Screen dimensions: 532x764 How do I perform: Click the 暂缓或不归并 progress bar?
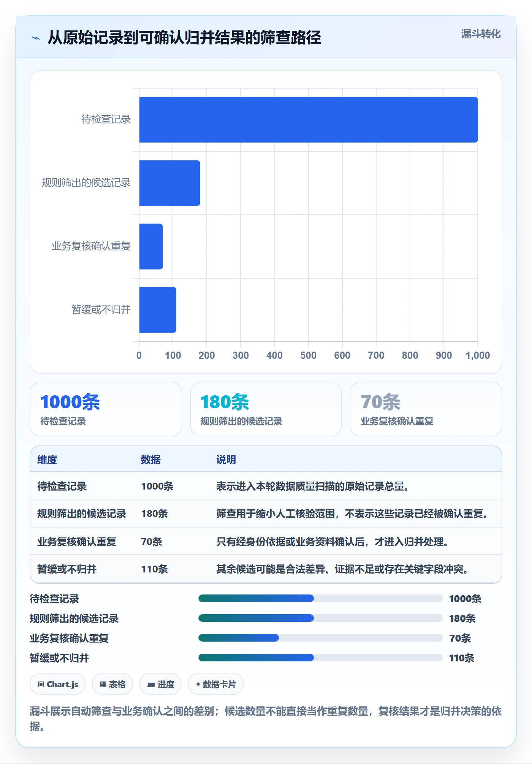(x=320, y=658)
